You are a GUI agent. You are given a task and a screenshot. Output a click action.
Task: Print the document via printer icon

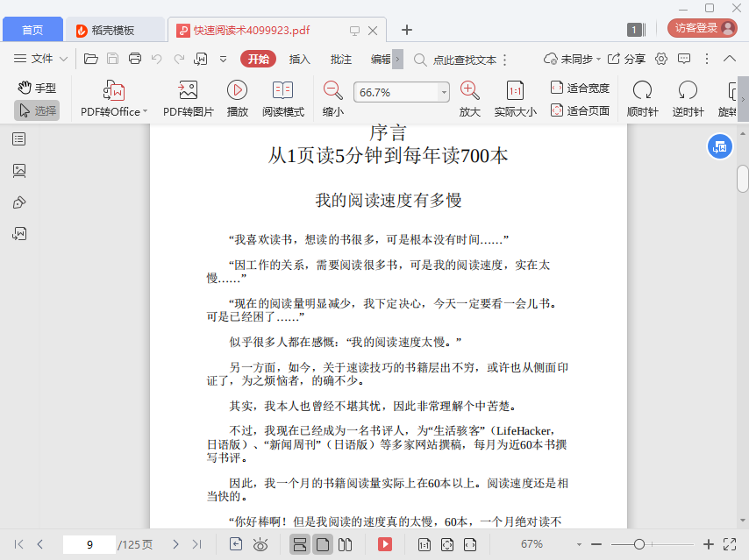135,59
